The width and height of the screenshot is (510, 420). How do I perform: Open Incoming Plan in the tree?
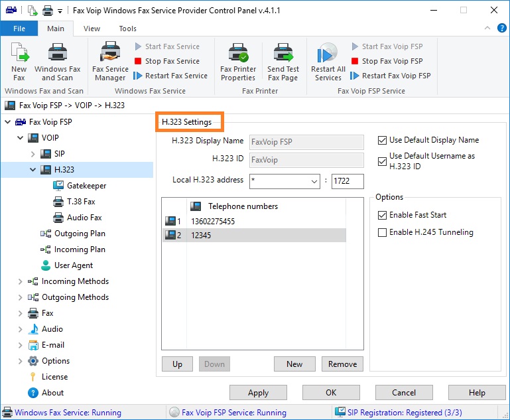(x=73, y=249)
